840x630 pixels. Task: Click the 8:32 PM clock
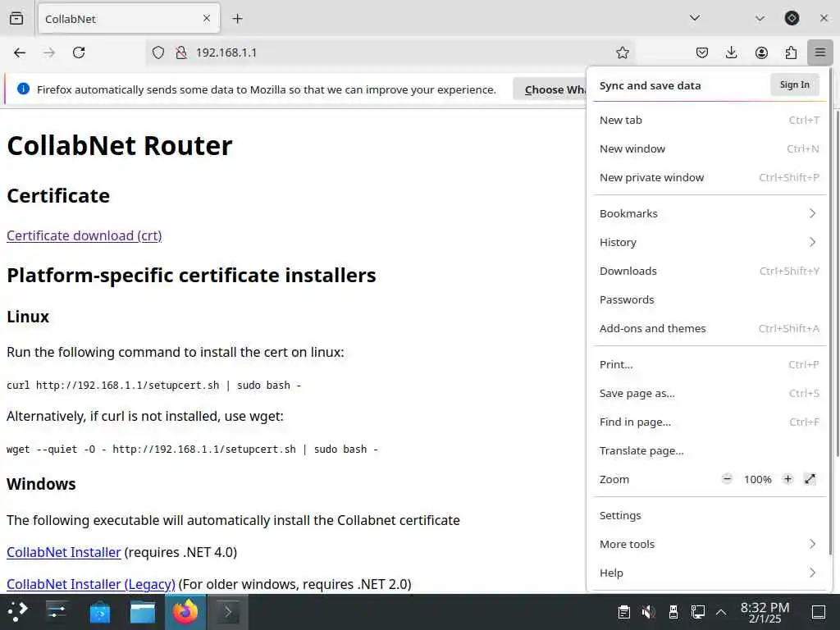click(765, 612)
